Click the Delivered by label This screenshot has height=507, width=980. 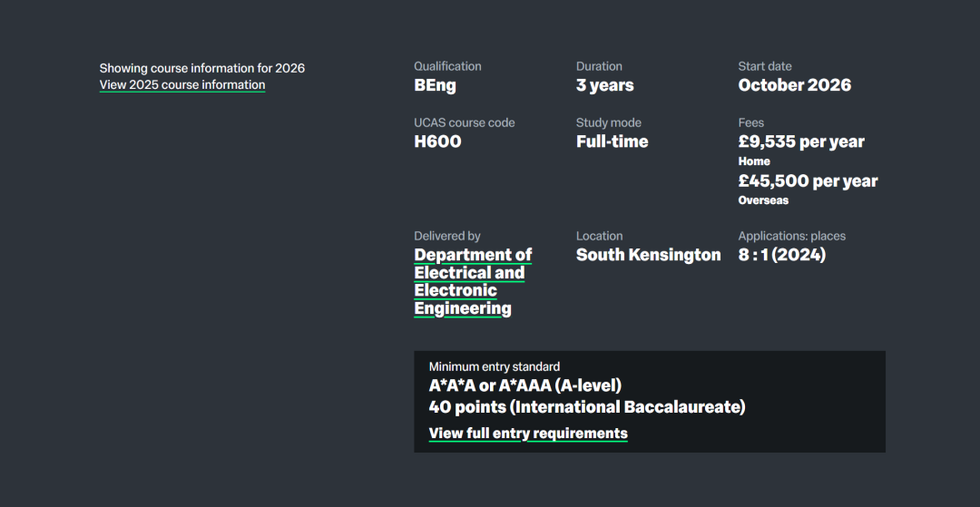pos(447,236)
